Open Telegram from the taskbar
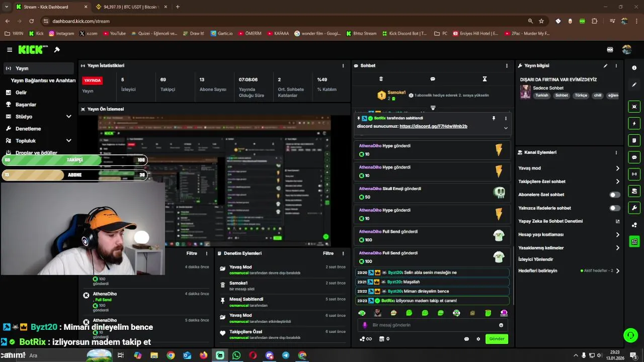 click(x=285, y=355)
